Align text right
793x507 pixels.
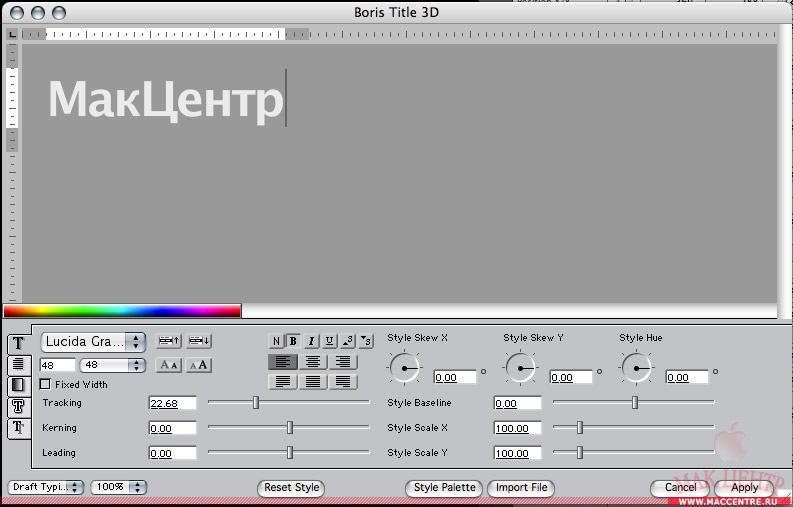pyautogui.click(x=343, y=362)
